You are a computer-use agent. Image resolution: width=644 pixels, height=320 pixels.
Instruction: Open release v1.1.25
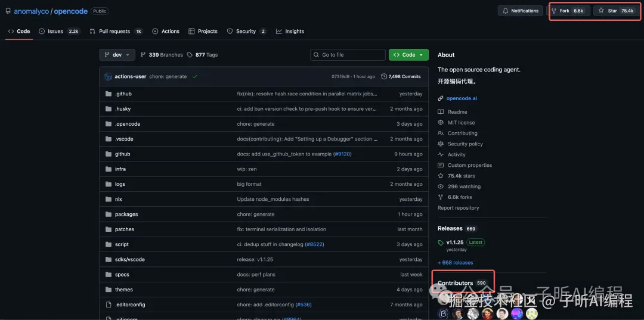[454, 242]
